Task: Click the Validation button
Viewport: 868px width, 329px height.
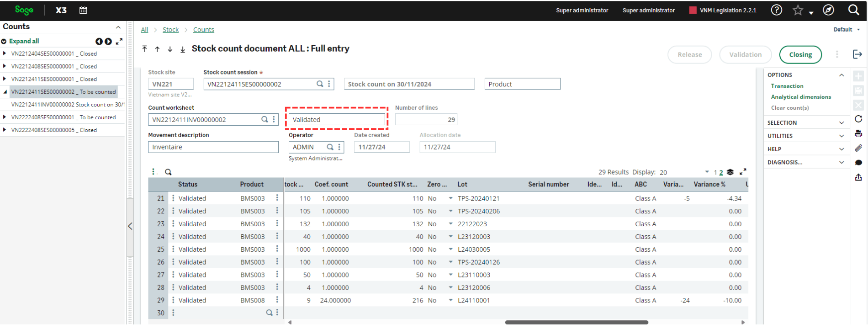Action: pyautogui.click(x=745, y=54)
